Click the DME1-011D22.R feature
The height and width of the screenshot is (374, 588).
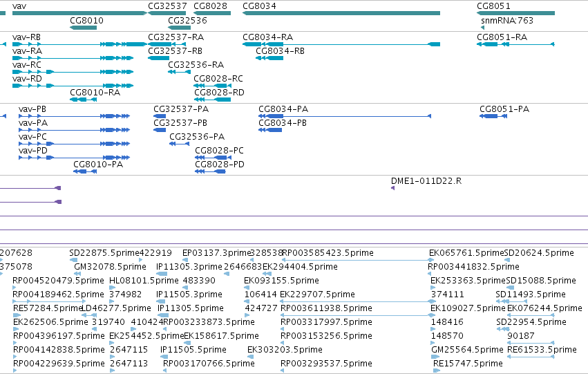click(x=426, y=181)
